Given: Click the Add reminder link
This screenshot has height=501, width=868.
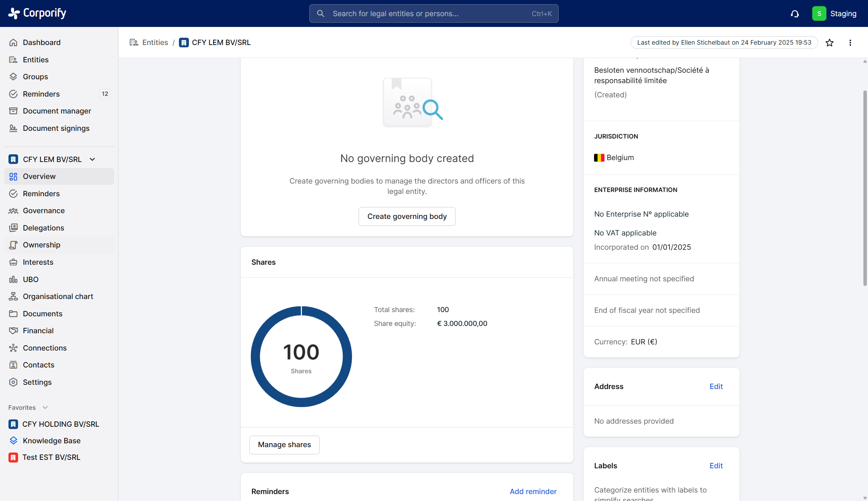Looking at the screenshot, I should (x=533, y=491).
